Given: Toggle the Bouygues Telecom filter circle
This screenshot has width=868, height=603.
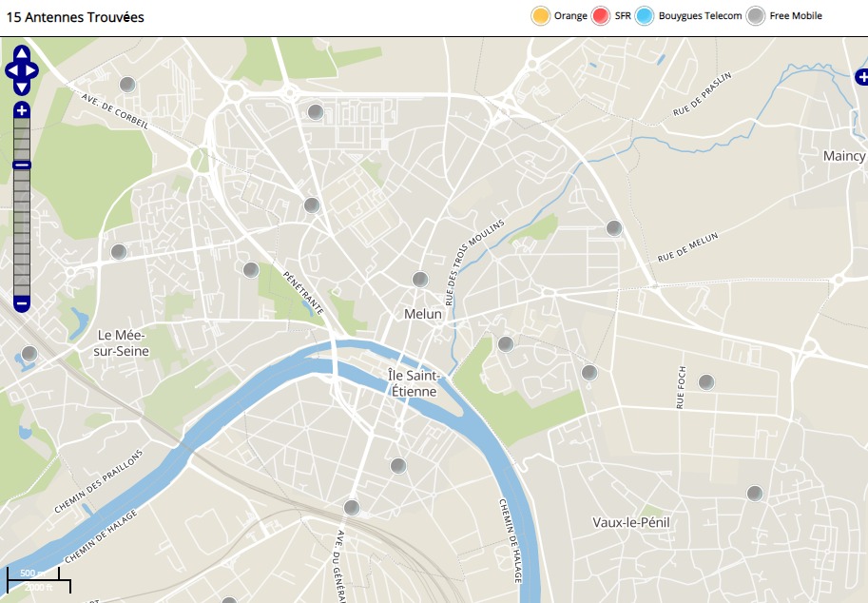Looking at the screenshot, I should point(645,16).
